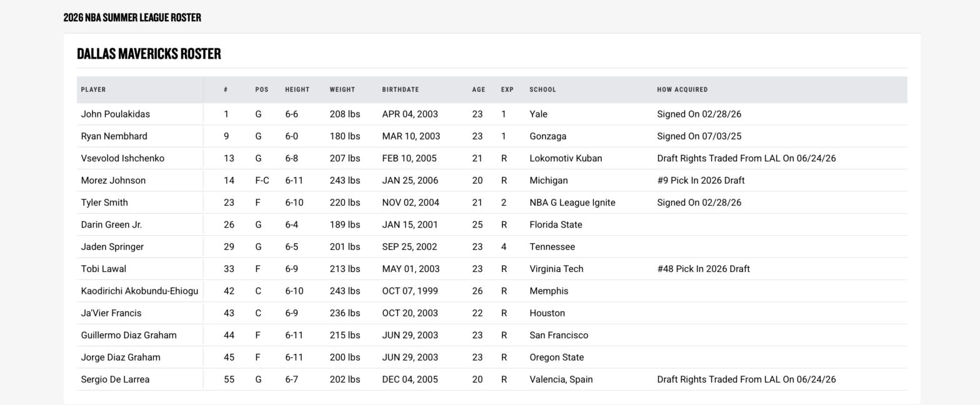Click the POS column header
This screenshot has height=405, width=980.
262,89
